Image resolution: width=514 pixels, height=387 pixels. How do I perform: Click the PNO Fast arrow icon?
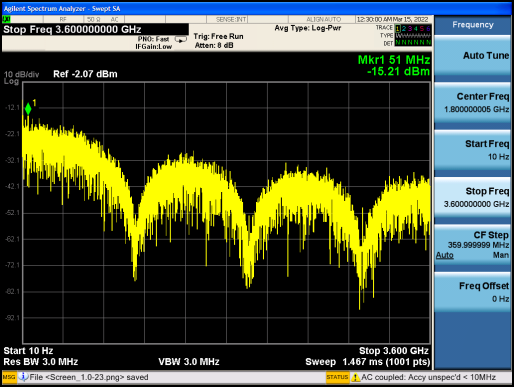coord(181,40)
